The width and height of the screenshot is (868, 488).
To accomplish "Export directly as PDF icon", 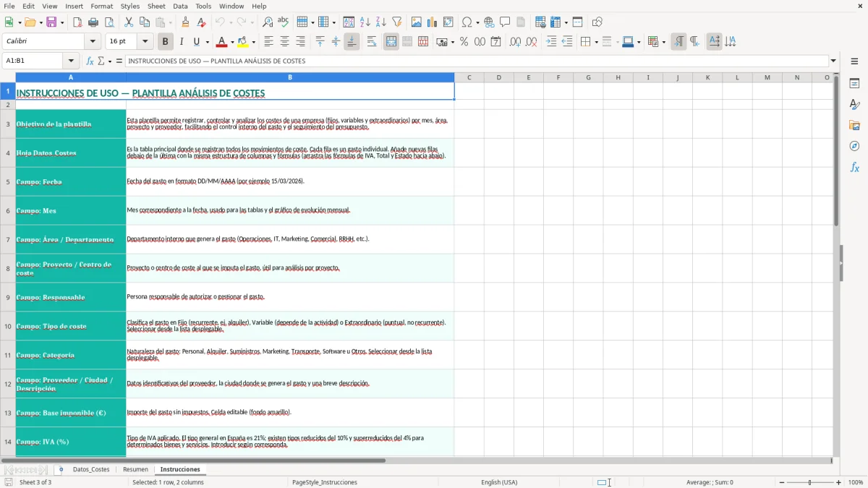I will pos(77,22).
